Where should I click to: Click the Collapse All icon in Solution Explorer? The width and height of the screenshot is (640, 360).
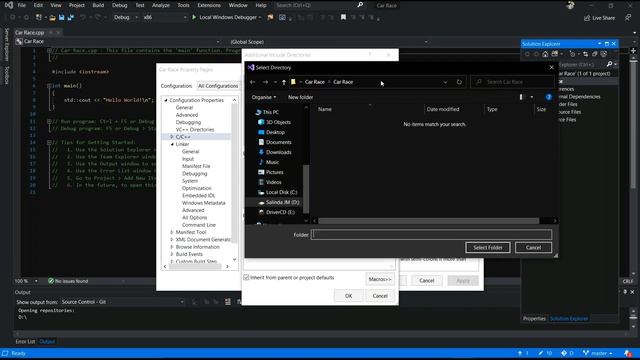click(x=595, y=54)
